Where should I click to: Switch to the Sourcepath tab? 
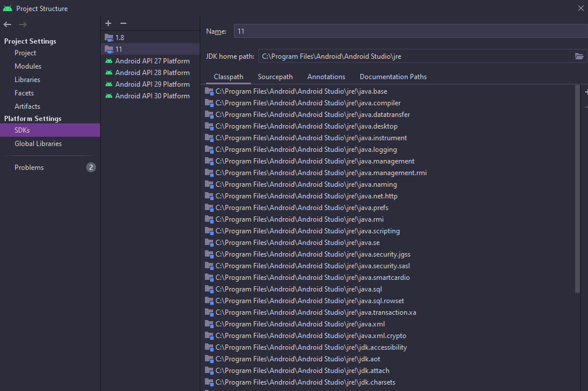(275, 76)
